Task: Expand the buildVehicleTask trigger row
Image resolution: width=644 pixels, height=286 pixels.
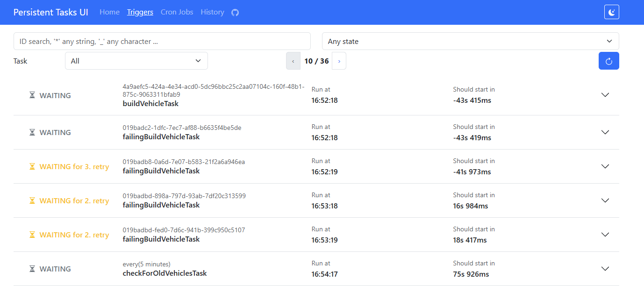Action: point(605,95)
